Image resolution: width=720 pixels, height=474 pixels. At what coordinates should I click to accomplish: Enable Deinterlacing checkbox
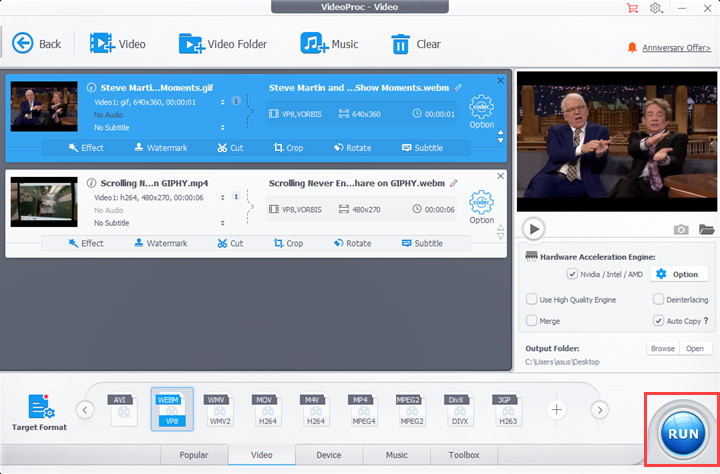[x=658, y=299]
